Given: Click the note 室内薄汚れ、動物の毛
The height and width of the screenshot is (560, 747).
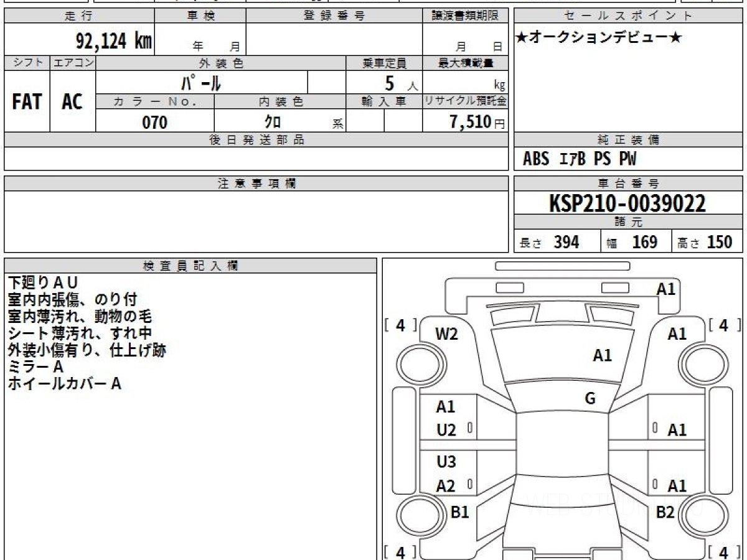Looking at the screenshot, I should click(80, 317).
